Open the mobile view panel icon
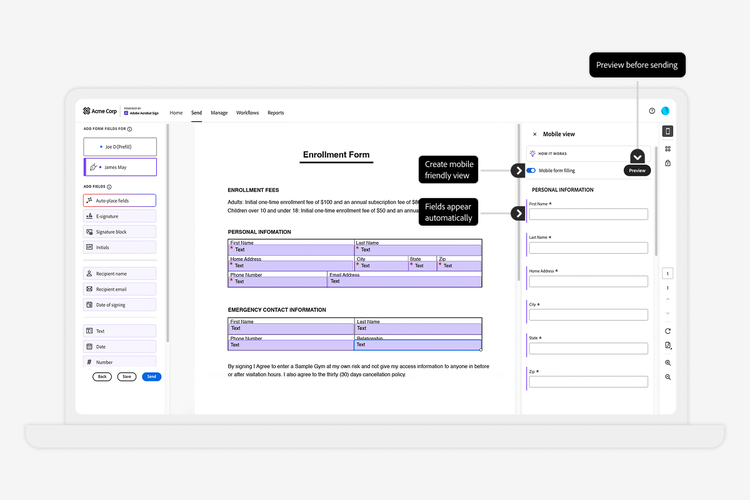This screenshot has width=750, height=500. [667, 131]
